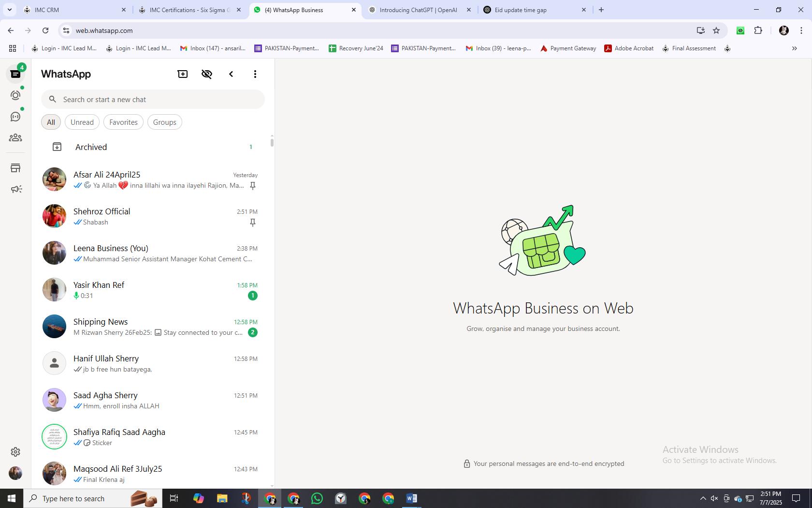This screenshot has height=508, width=812.
Task: Click pin icon on Shehroz Official chat
Action: [x=252, y=223]
